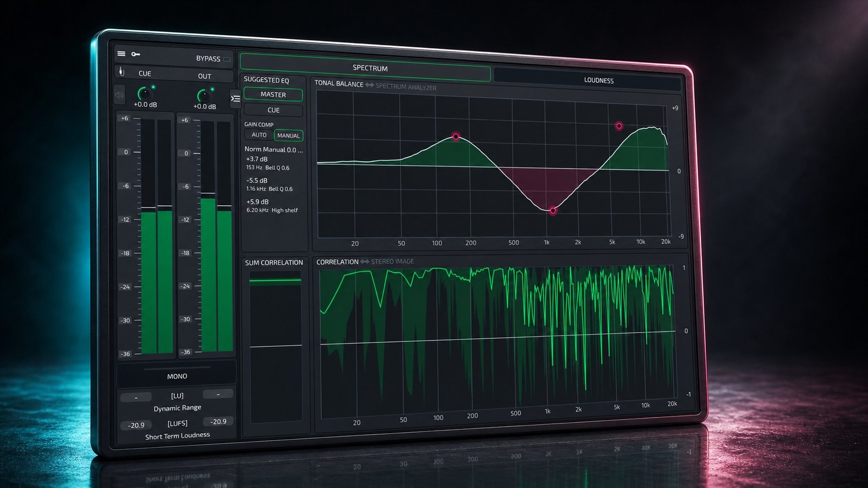Click the '[LU]' unit label

click(177, 396)
